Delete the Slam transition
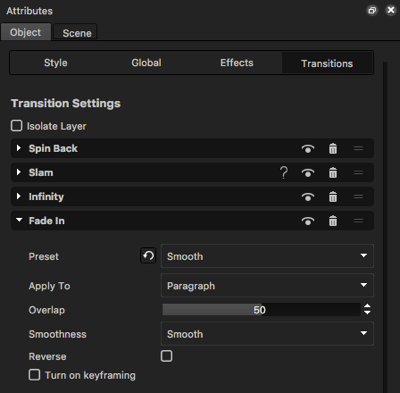The image size is (400, 393). 333,173
